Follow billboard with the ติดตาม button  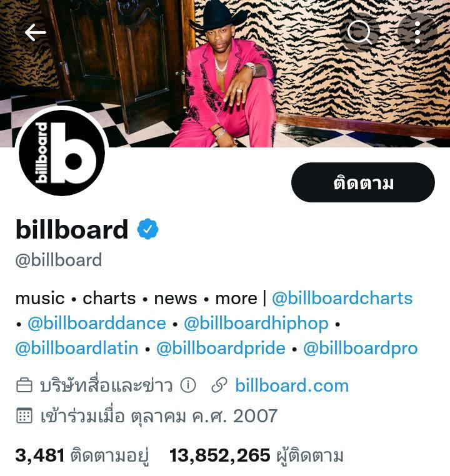click(363, 182)
